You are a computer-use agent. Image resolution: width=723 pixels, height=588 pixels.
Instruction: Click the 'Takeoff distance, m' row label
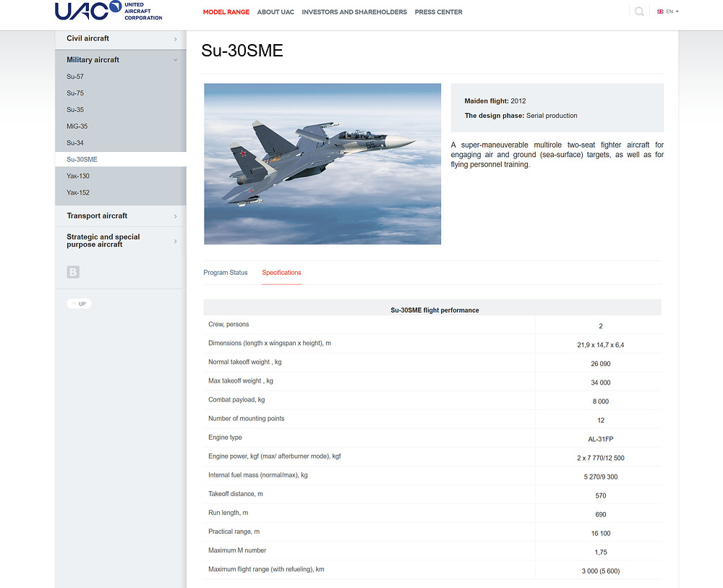click(236, 494)
